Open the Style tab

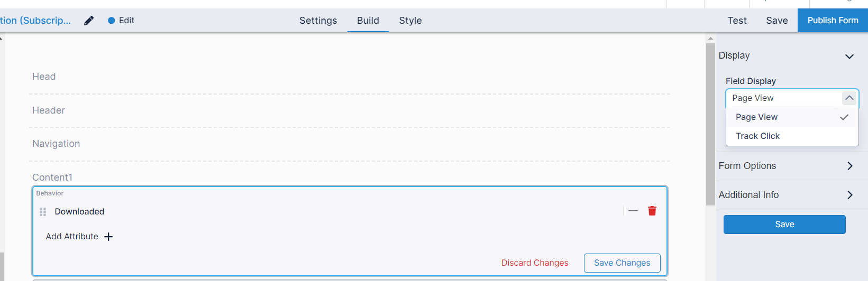point(410,21)
